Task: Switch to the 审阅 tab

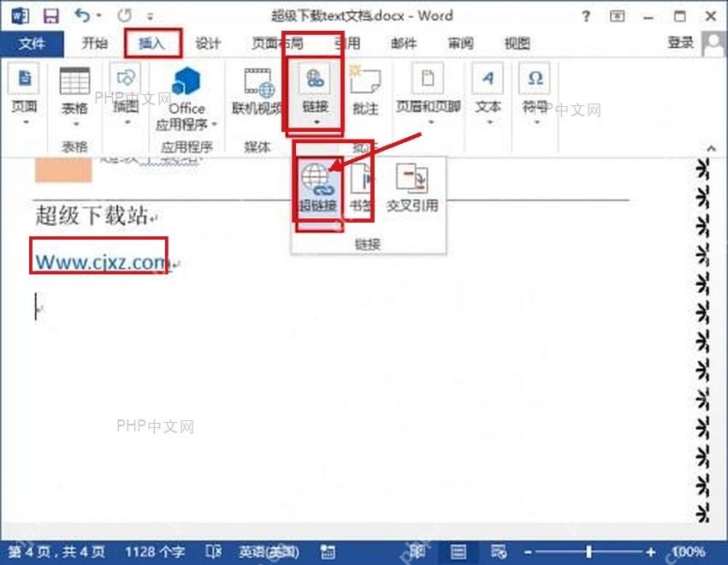Action: pyautogui.click(x=460, y=44)
